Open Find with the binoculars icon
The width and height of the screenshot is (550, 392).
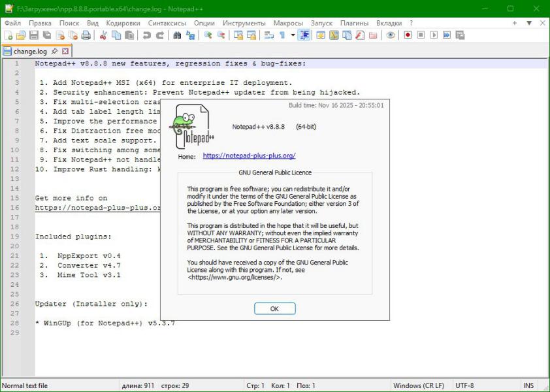[177, 35]
